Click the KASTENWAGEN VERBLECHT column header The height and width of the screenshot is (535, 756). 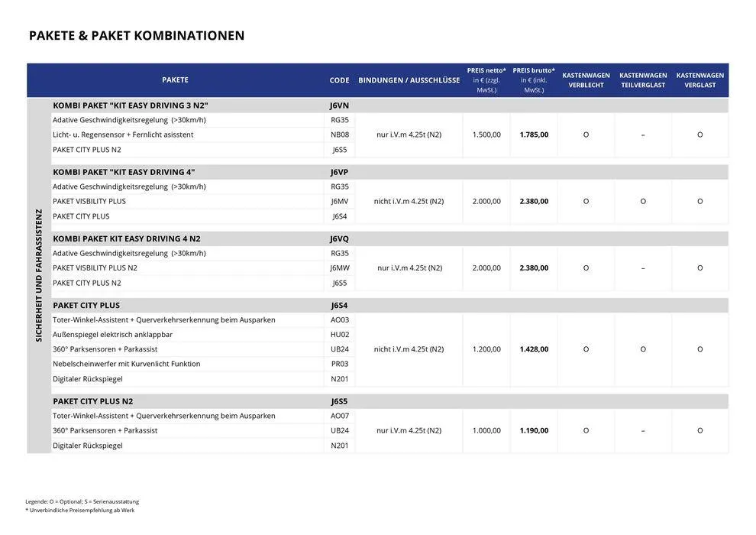coord(586,80)
